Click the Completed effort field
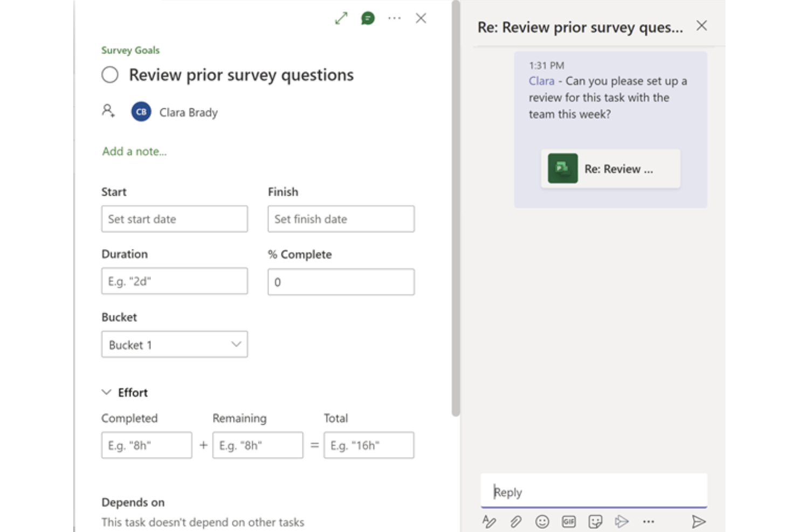 tap(147, 445)
